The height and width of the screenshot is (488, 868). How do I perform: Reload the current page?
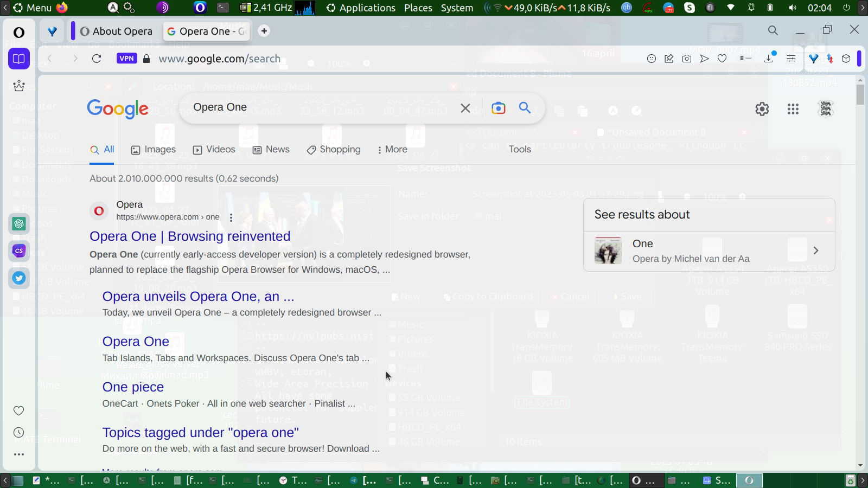[97, 59]
